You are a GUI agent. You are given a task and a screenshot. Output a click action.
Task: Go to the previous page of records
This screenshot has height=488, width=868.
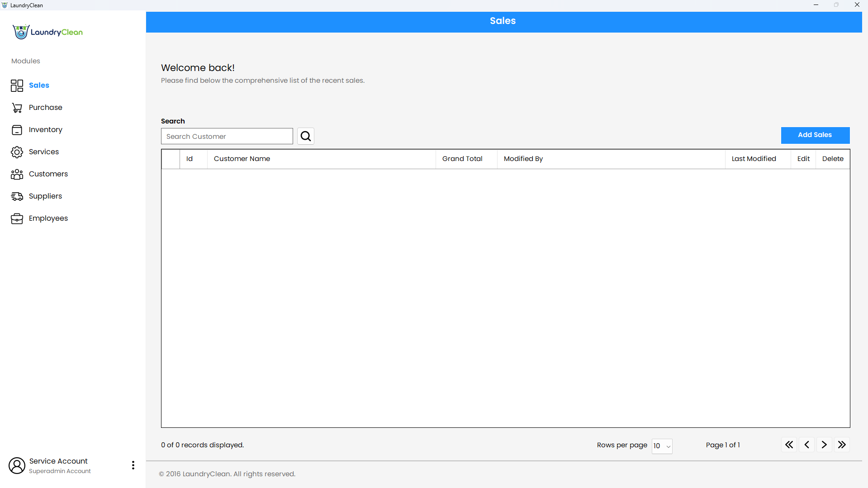pos(806,445)
